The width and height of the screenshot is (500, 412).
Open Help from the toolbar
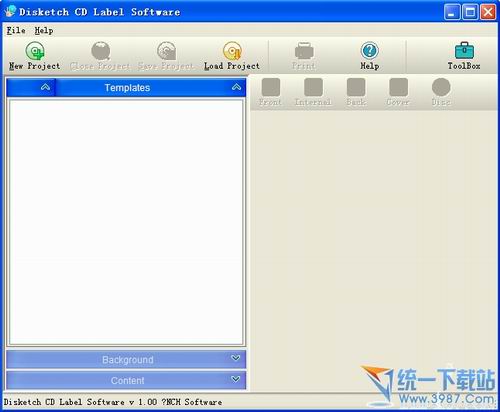tap(370, 55)
